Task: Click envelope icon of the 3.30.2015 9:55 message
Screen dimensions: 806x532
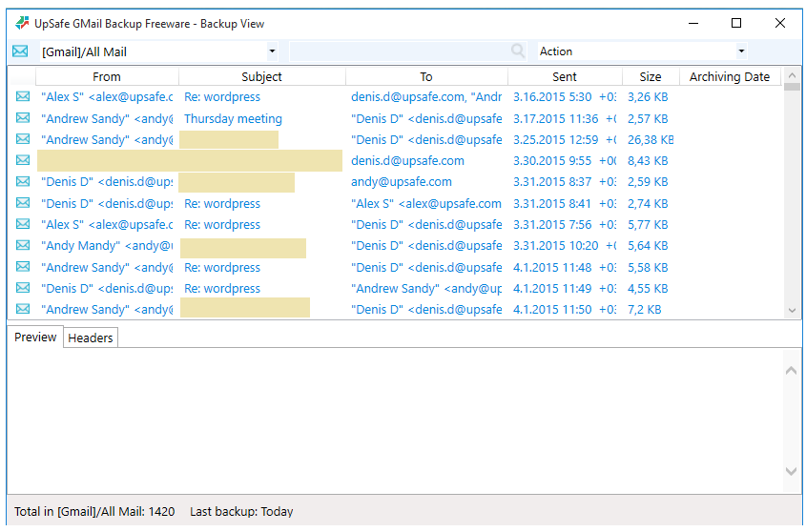Action: (23, 160)
